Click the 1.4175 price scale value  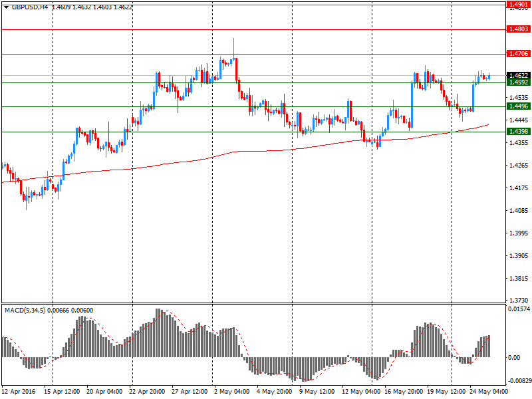519,188
